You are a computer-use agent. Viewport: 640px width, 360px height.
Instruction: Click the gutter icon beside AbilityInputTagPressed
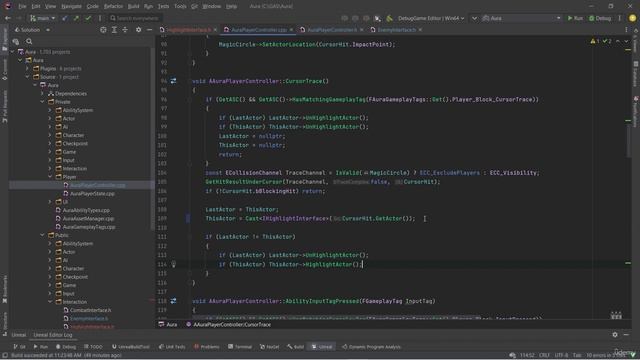pos(173,301)
